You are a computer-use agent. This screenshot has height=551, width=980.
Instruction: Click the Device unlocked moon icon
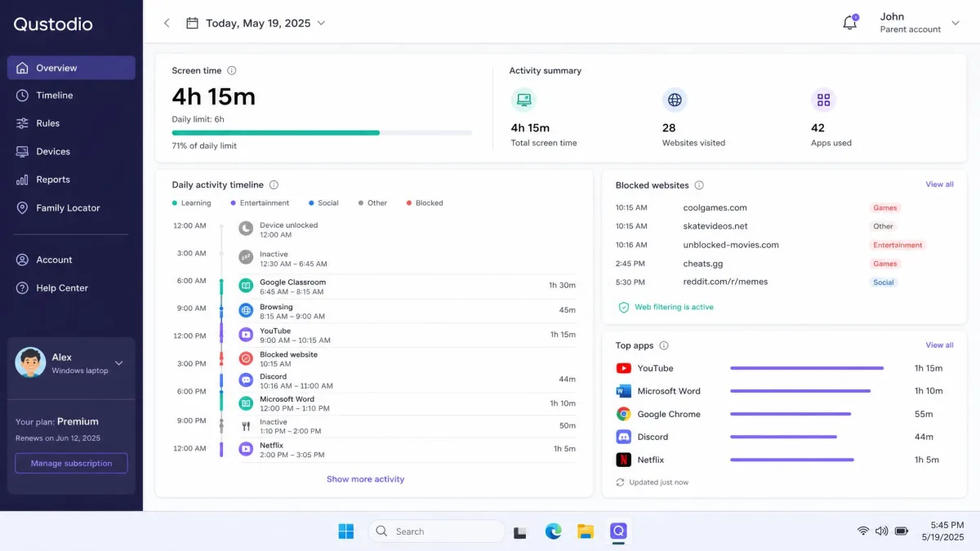click(x=246, y=229)
